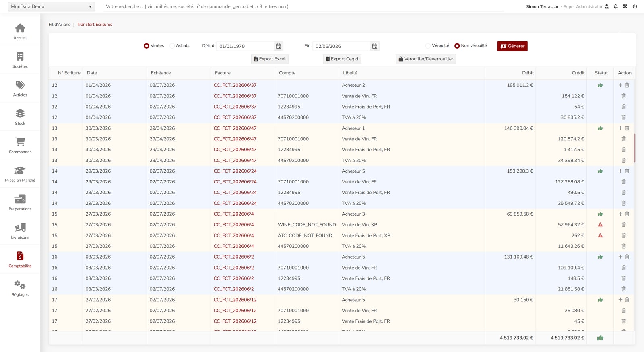
Task: Open the user profile icon
Action: (x=607, y=6)
